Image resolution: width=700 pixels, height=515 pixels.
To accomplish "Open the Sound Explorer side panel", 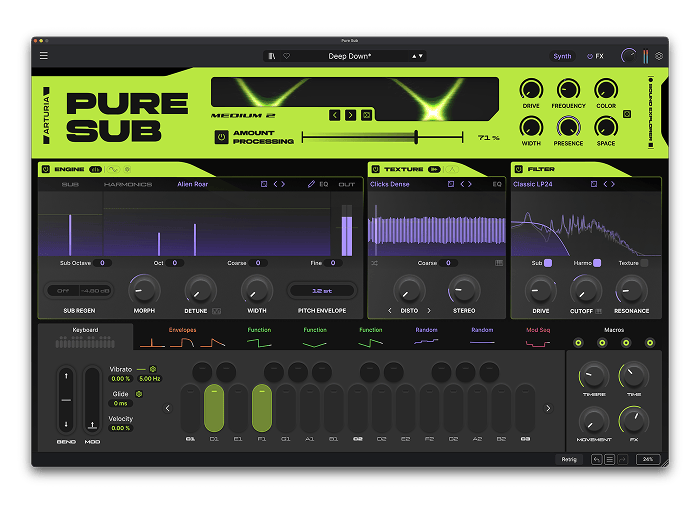I will (x=651, y=112).
